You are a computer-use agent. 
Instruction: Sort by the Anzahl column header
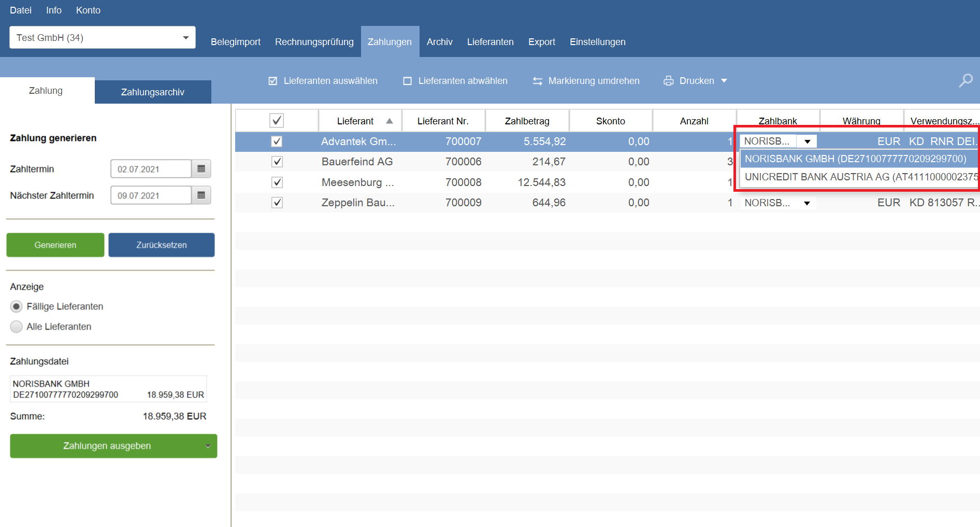pos(694,121)
